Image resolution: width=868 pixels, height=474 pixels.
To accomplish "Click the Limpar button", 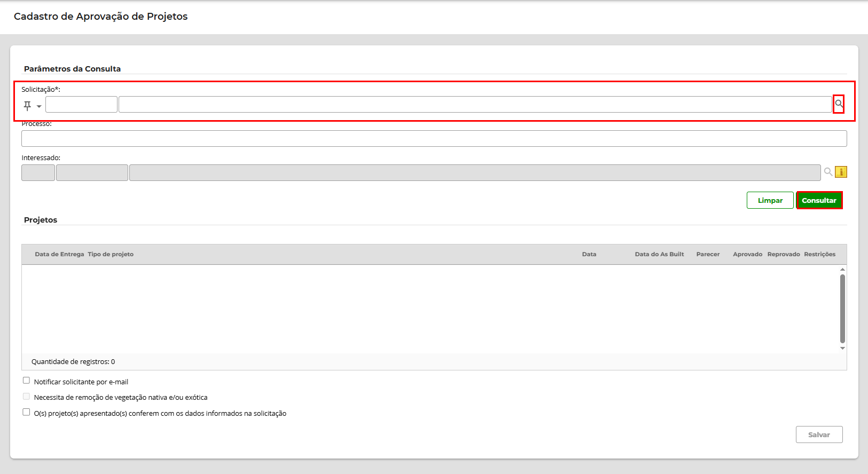I will 770,200.
